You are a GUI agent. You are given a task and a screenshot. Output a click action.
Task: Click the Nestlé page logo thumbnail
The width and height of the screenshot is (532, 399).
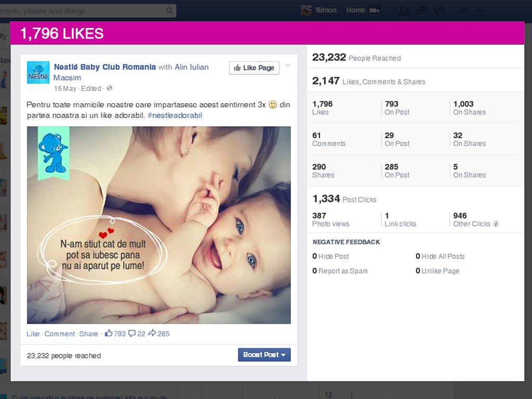click(38, 72)
